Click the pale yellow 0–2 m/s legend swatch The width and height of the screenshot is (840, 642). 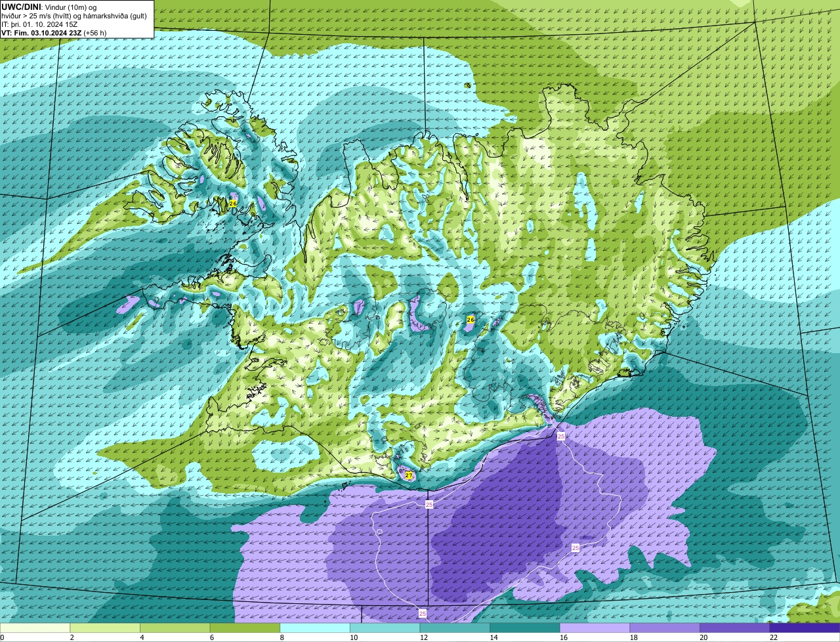pos(35,628)
